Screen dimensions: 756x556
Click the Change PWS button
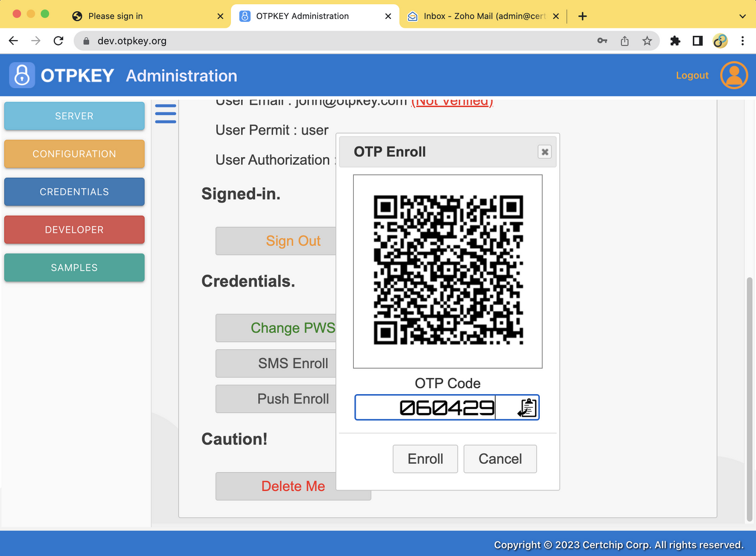coord(276,328)
